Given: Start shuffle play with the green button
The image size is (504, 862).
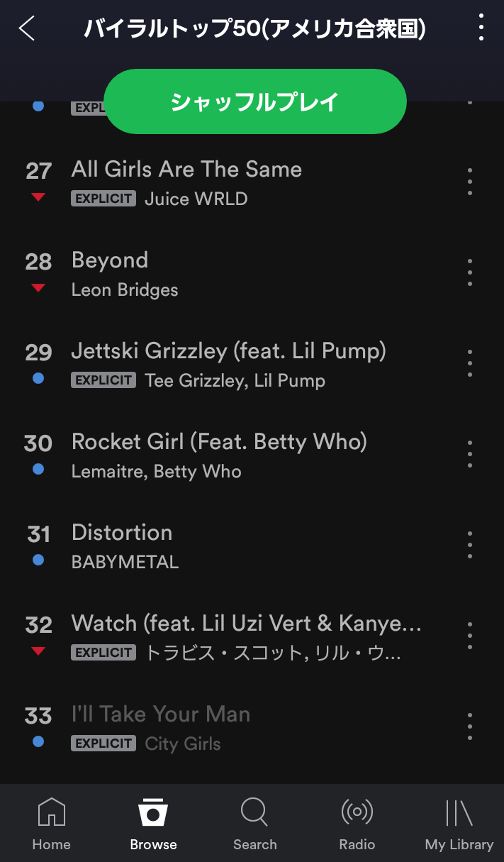Looking at the screenshot, I should pyautogui.click(x=255, y=101).
